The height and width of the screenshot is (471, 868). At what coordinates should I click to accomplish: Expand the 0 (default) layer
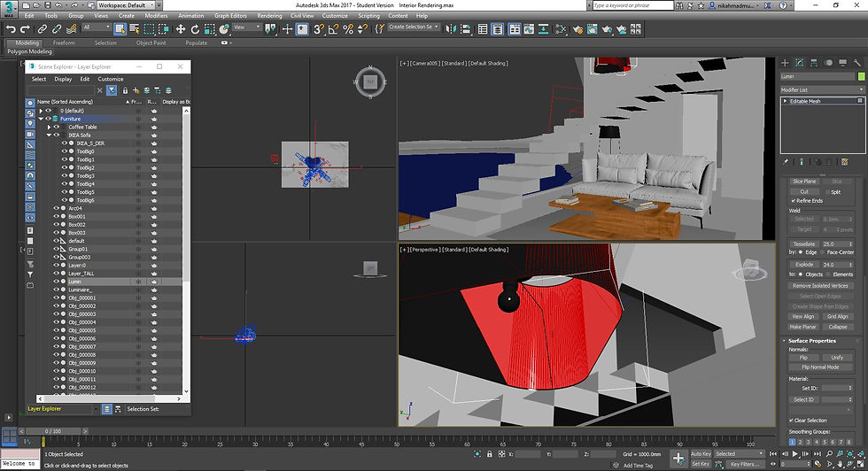coord(41,111)
